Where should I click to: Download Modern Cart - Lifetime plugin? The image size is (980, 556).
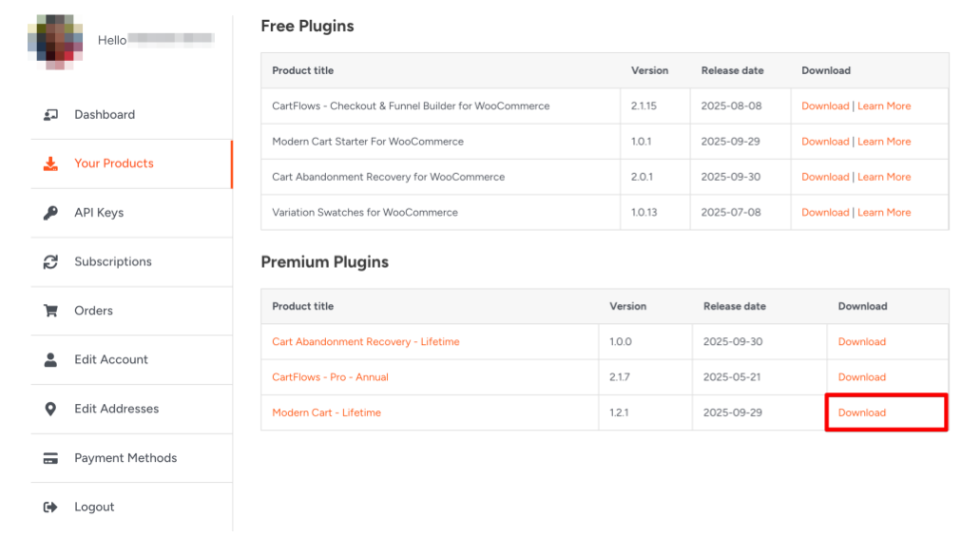[x=861, y=412]
